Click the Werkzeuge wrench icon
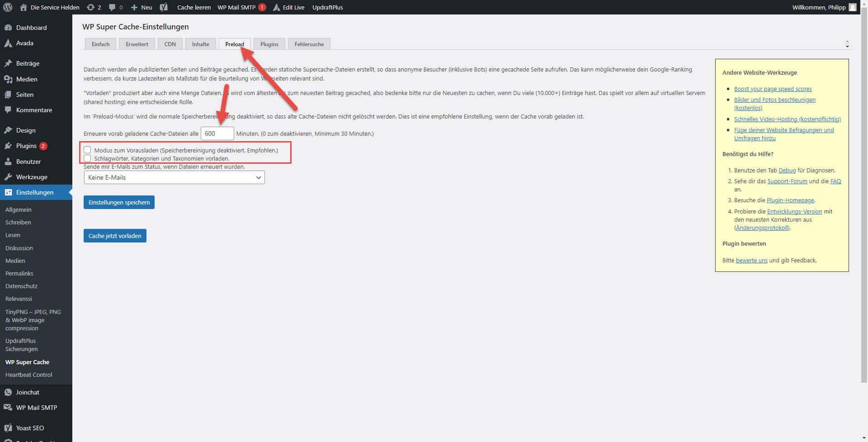Image resolution: width=868 pixels, height=442 pixels. coord(9,176)
